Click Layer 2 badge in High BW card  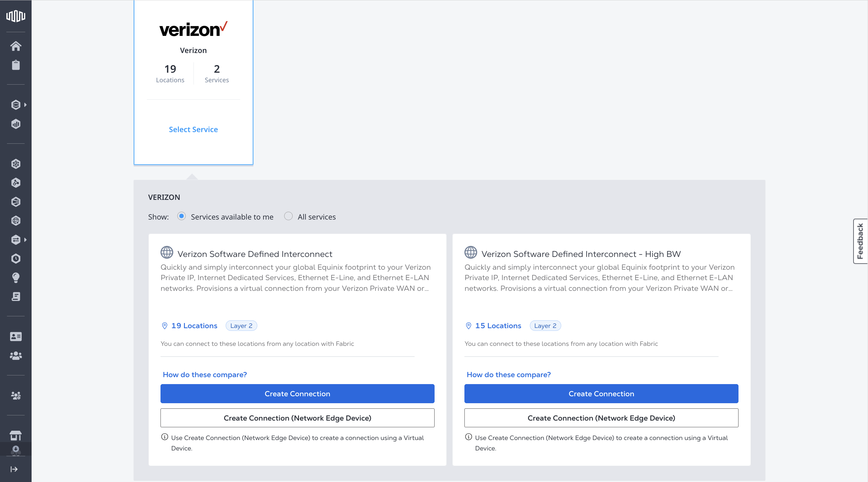point(545,326)
